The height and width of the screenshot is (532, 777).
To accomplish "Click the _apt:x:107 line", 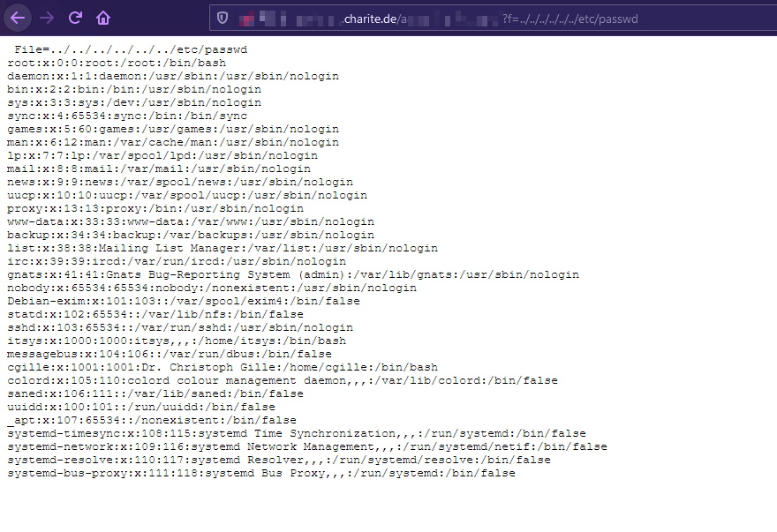I will 152,421.
